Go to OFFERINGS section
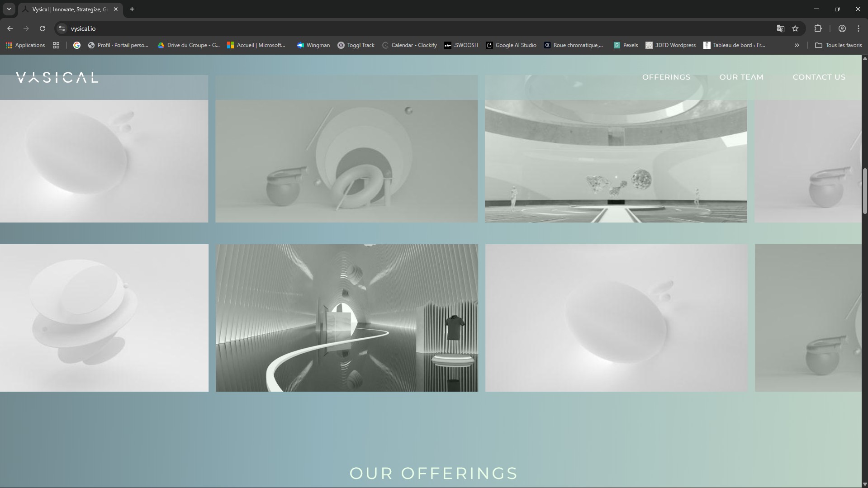This screenshot has height=488, width=868. click(666, 77)
